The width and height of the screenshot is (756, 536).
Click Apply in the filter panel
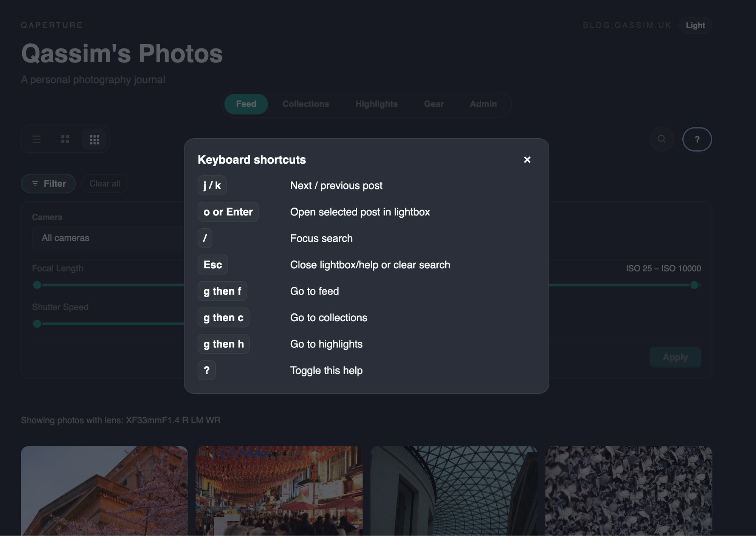pyautogui.click(x=675, y=357)
